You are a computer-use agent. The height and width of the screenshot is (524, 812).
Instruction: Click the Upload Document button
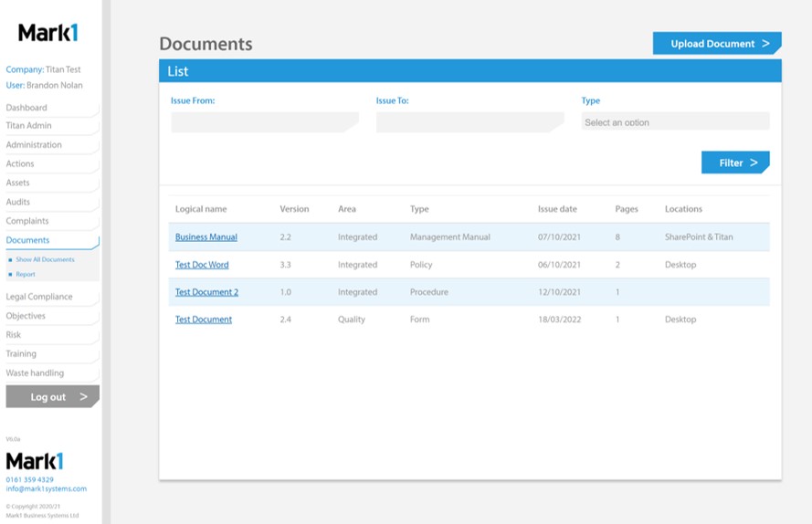pyautogui.click(x=716, y=44)
